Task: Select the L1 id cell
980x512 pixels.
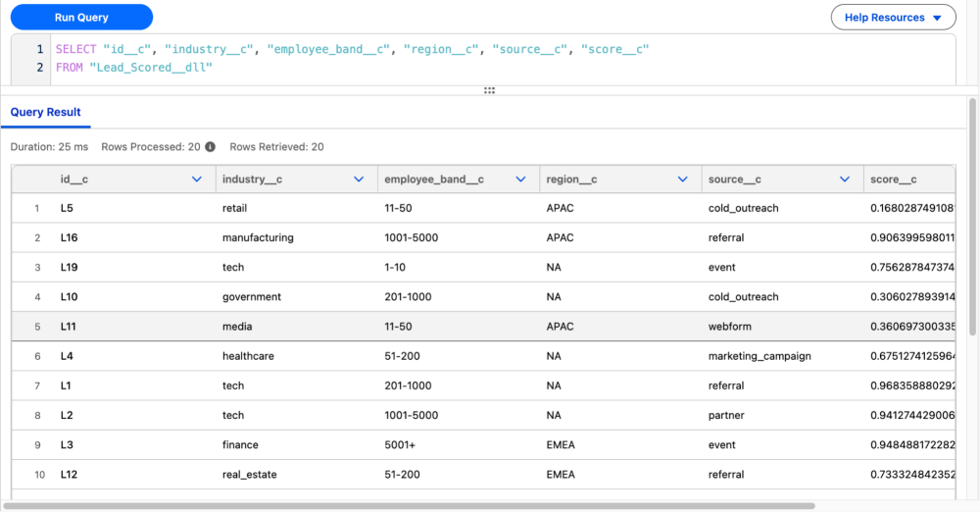Action: 134,385
